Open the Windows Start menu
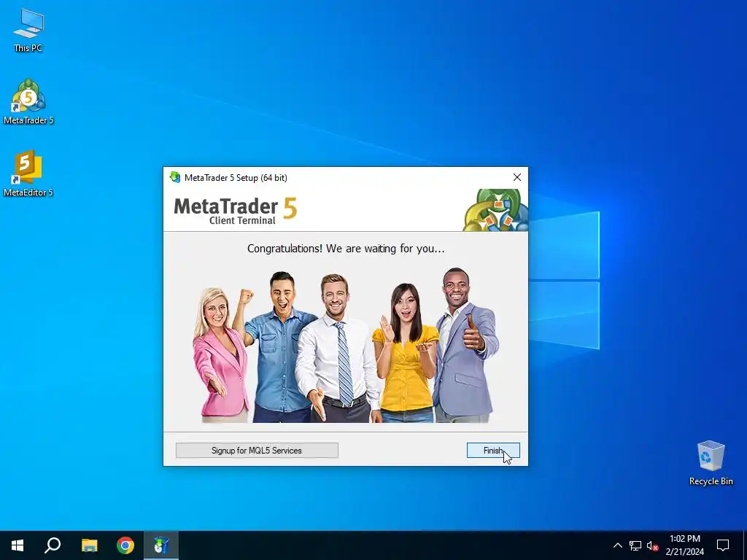Screen dimensions: 747x560 pyautogui.click(x=18, y=545)
